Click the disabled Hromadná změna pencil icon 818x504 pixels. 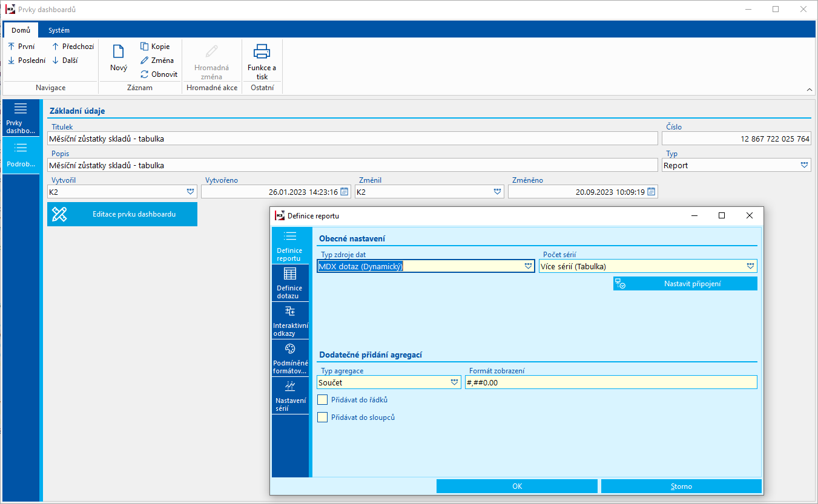pyautogui.click(x=212, y=51)
